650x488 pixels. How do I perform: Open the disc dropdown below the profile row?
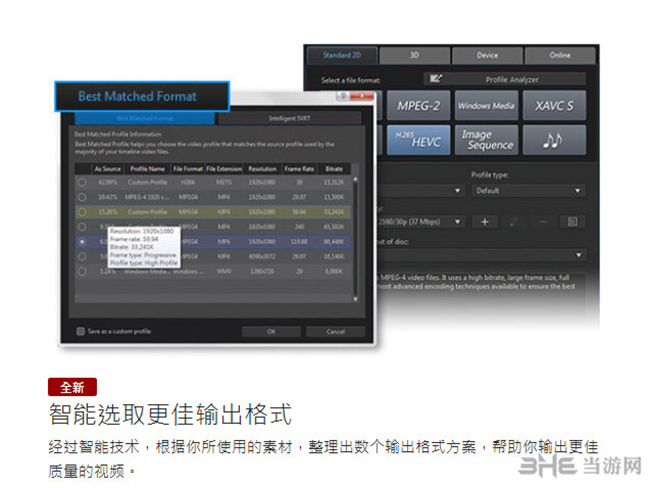click(x=481, y=255)
